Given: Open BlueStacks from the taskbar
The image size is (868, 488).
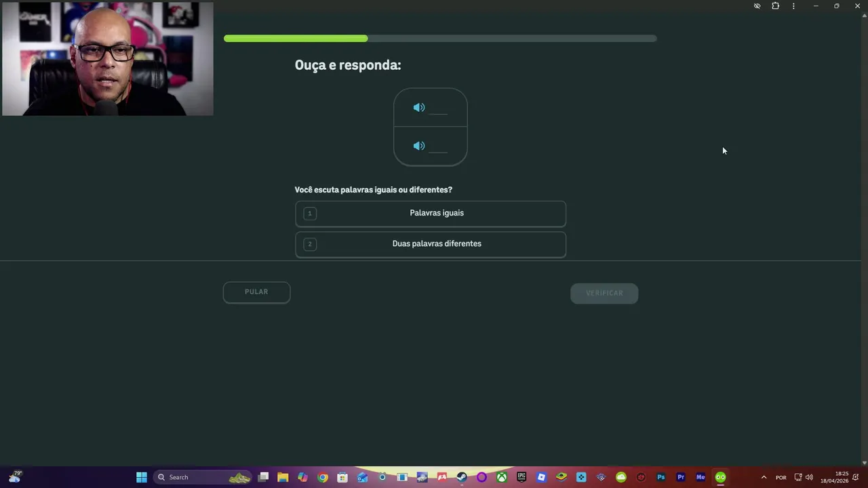Looking at the screenshot, I should tap(561, 477).
